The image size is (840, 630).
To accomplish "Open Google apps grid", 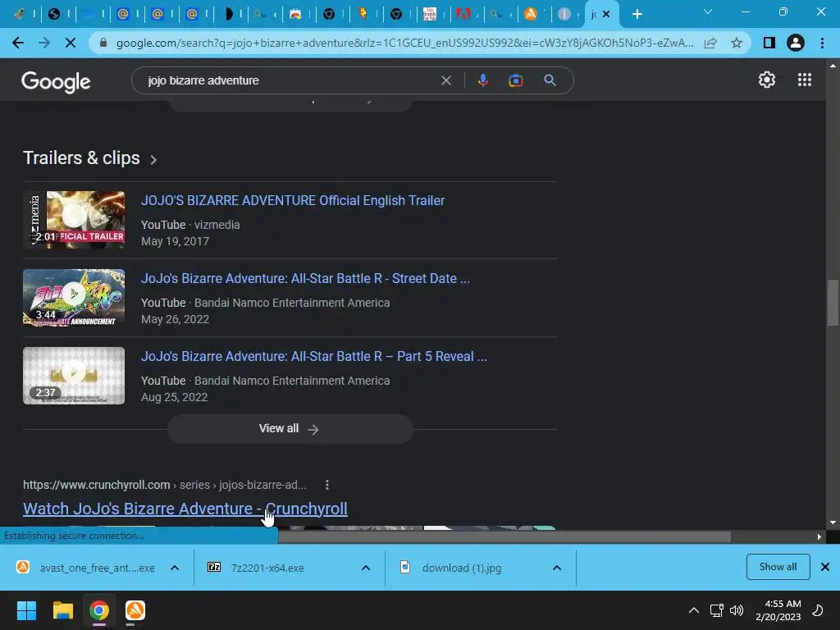I will coord(805,80).
